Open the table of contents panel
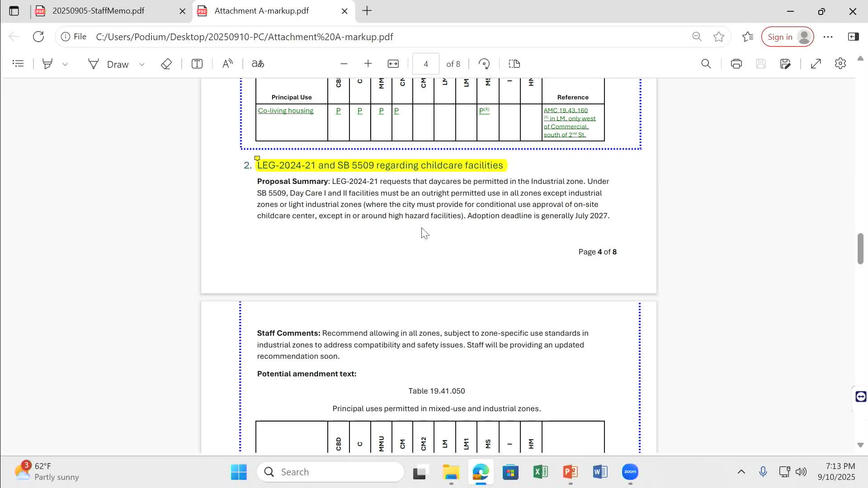This screenshot has width=868, height=488. tap(18, 64)
